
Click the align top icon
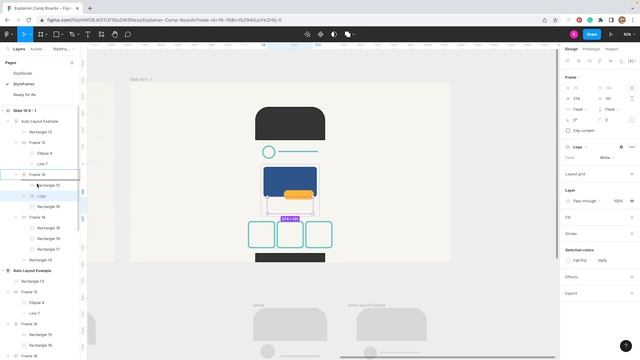tap(600, 61)
